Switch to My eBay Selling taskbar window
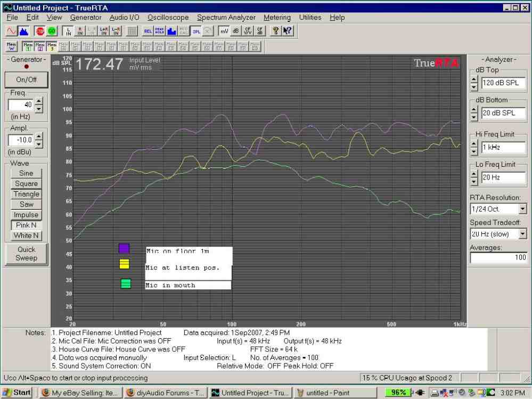Screen dimensions: 532x399 (x=81, y=393)
